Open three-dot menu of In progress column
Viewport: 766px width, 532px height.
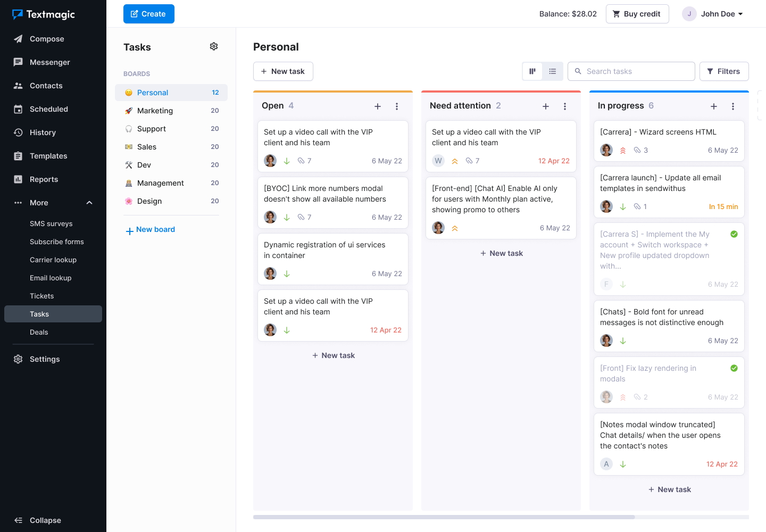point(733,106)
